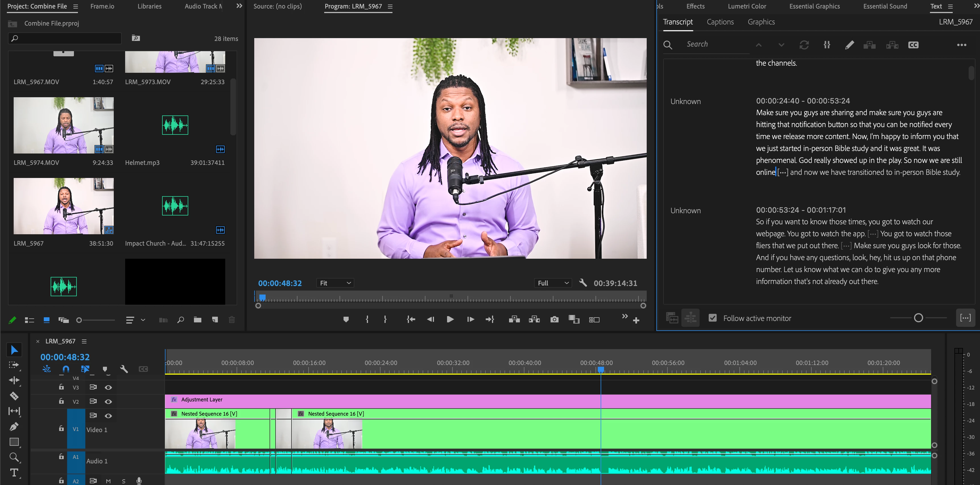Image resolution: width=980 pixels, height=485 pixels.
Task: Click the transcript pause-length slider knob
Action: [x=918, y=318]
